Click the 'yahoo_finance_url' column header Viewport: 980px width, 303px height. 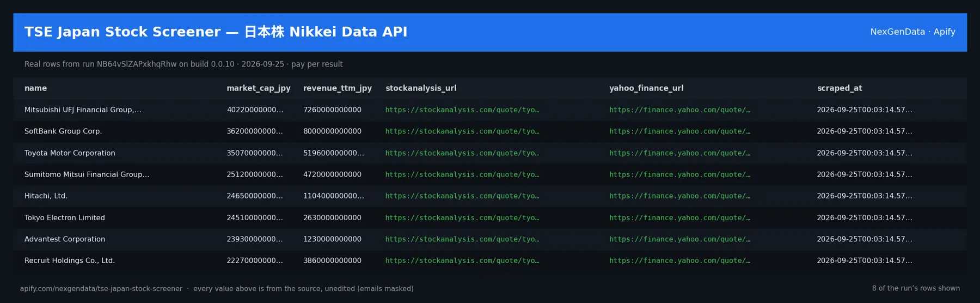(646, 88)
